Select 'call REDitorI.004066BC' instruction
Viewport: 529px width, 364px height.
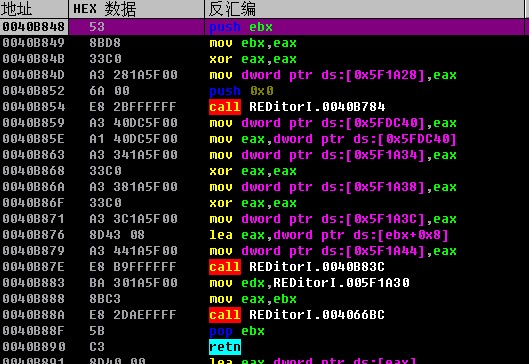pos(297,314)
